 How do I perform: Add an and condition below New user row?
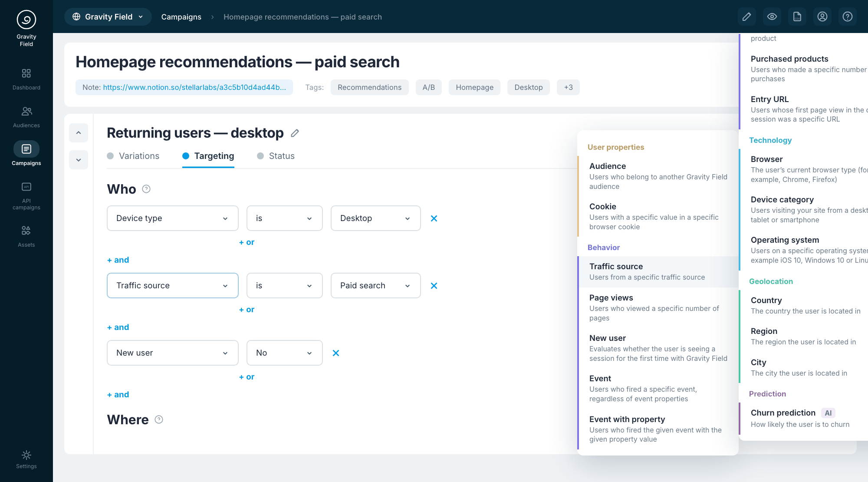[x=118, y=395]
